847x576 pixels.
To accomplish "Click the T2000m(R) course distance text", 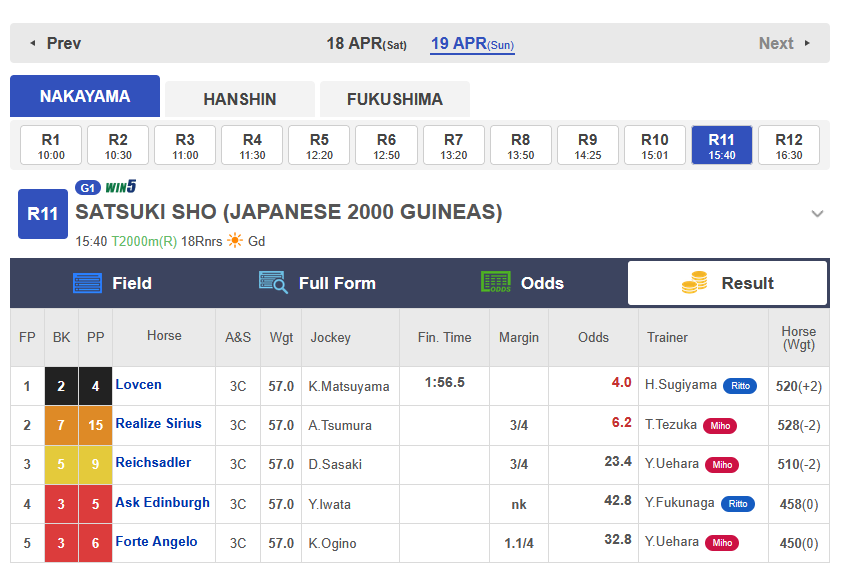I will pos(144,242).
